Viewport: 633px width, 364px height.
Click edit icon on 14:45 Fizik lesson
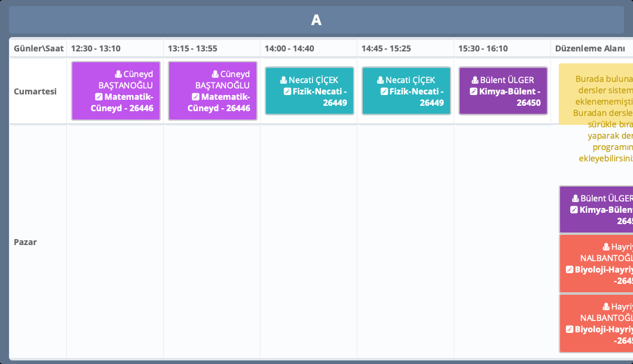pos(384,91)
